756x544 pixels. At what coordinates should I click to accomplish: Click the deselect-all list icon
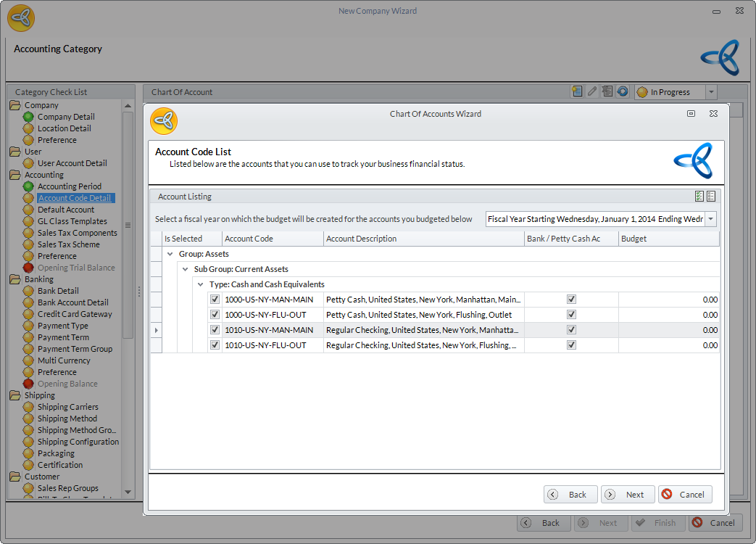click(711, 197)
